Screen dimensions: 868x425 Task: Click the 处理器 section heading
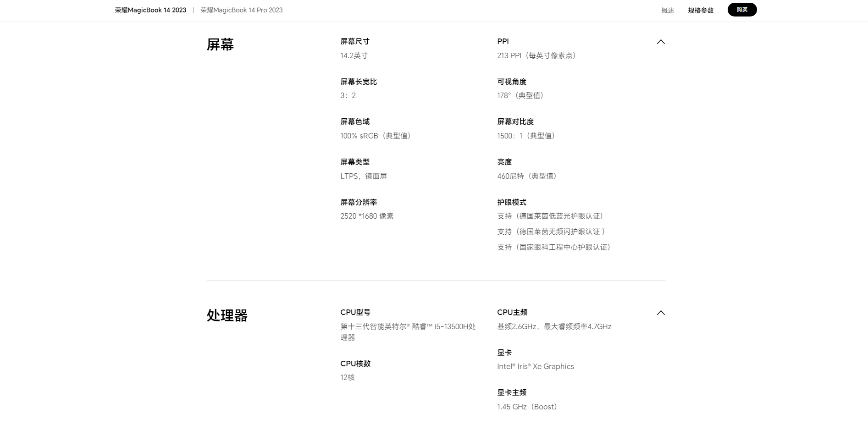tap(227, 315)
